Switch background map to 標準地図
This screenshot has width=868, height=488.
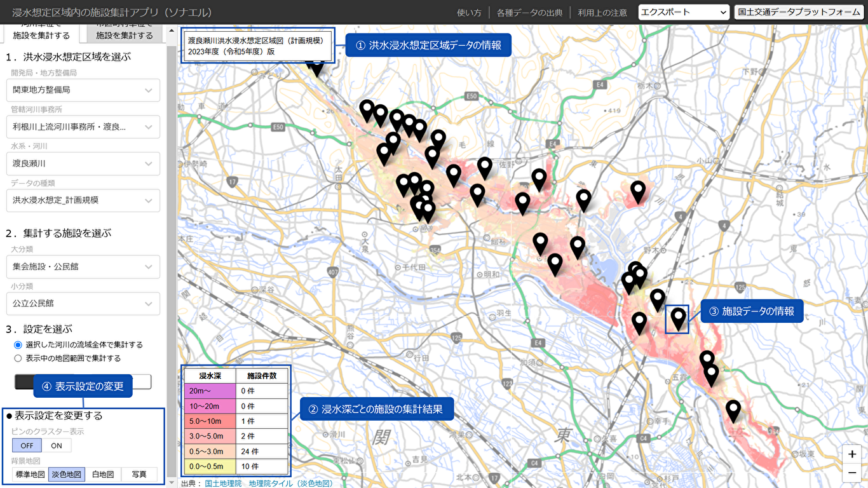click(30, 474)
